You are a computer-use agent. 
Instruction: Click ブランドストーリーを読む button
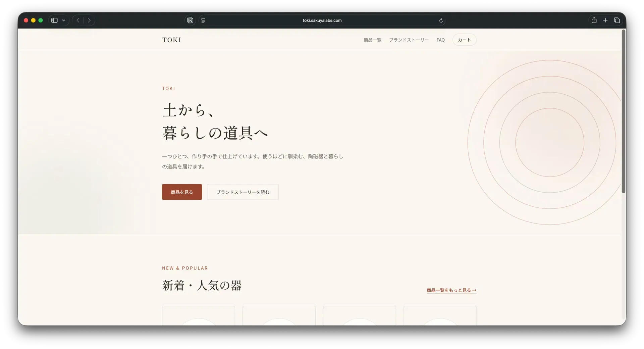(x=243, y=192)
